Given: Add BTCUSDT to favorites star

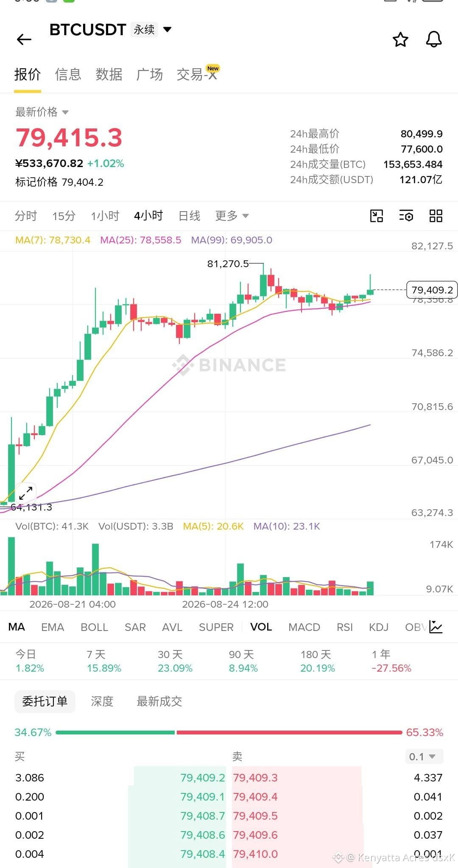Looking at the screenshot, I should pyautogui.click(x=400, y=39).
